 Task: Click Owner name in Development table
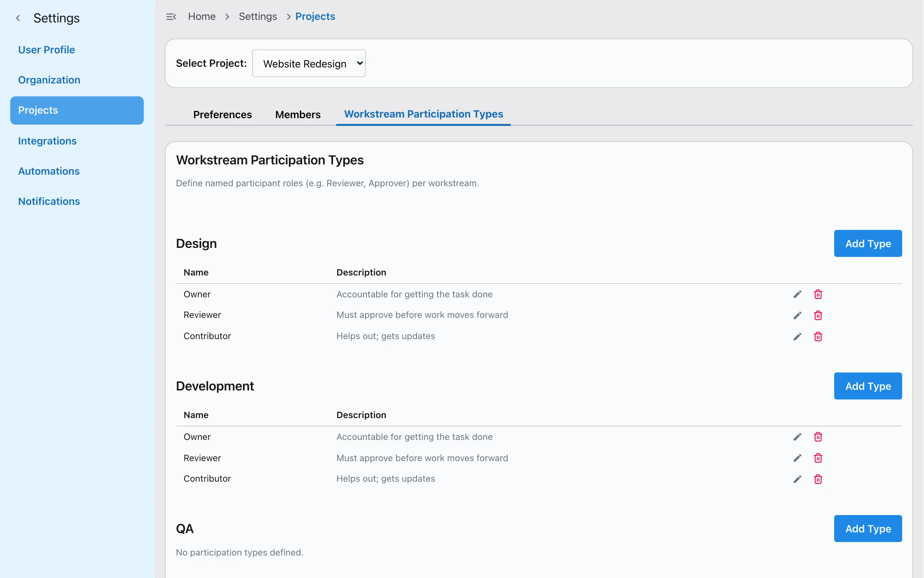[197, 437]
